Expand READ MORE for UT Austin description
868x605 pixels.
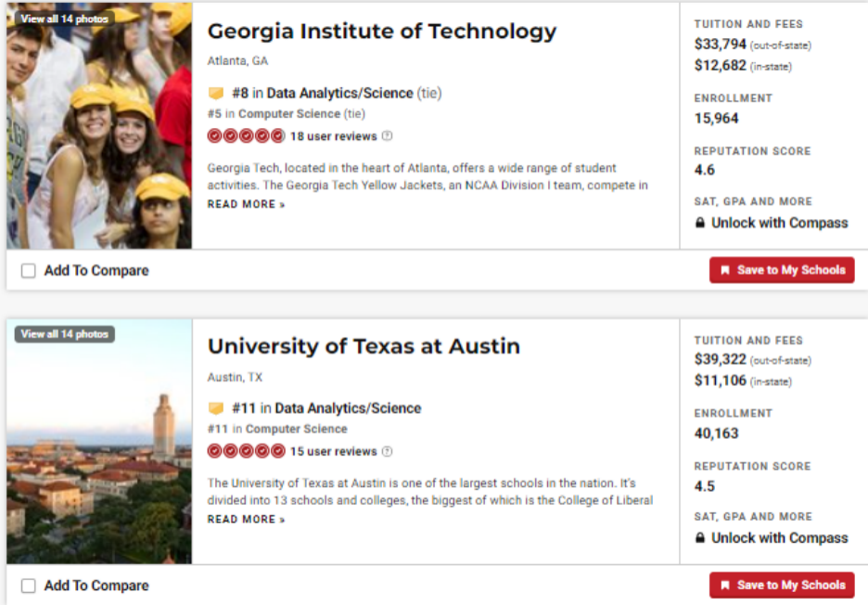pos(246,520)
